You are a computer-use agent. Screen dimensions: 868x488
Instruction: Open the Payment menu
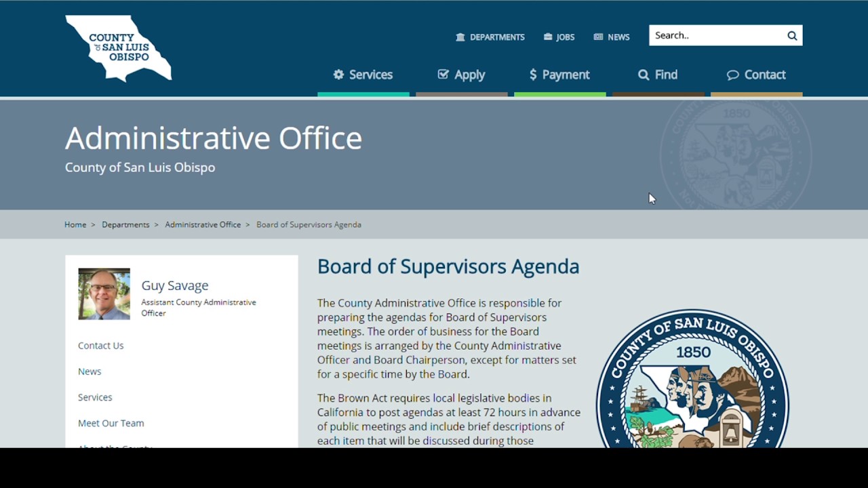pos(560,75)
